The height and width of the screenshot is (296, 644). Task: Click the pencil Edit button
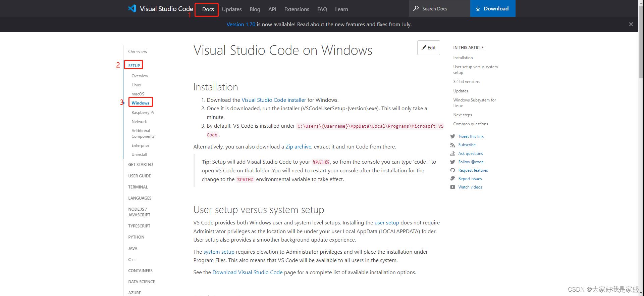[x=428, y=48]
